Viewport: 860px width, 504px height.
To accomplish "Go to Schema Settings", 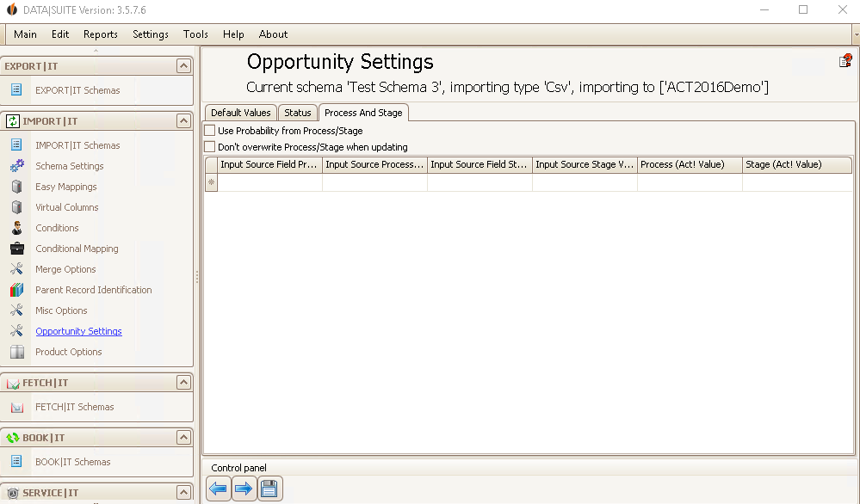I will point(70,166).
